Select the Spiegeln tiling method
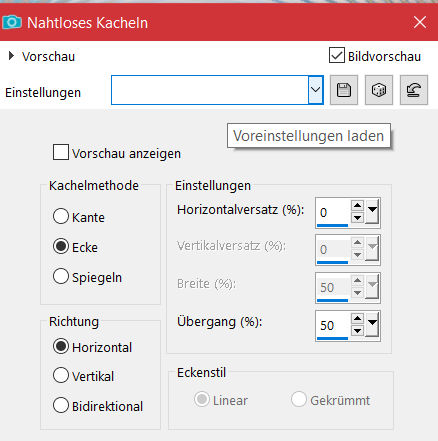Viewport: 438px width, 441px height. click(x=61, y=276)
